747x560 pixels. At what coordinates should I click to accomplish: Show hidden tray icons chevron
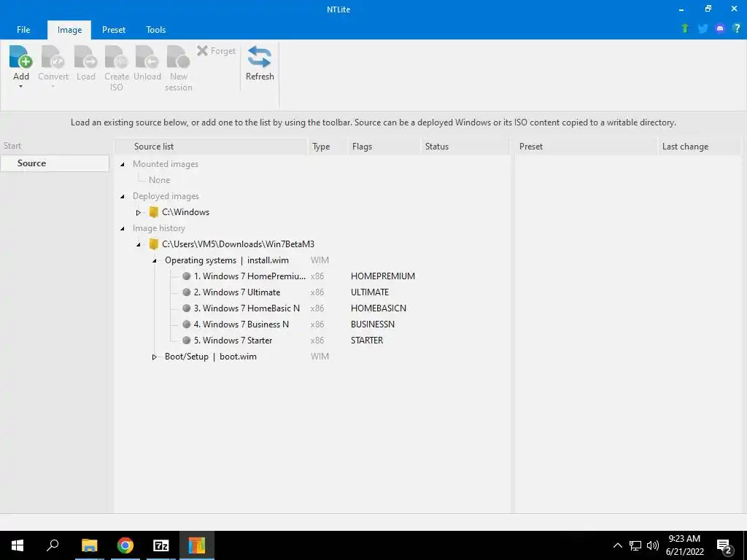617,545
